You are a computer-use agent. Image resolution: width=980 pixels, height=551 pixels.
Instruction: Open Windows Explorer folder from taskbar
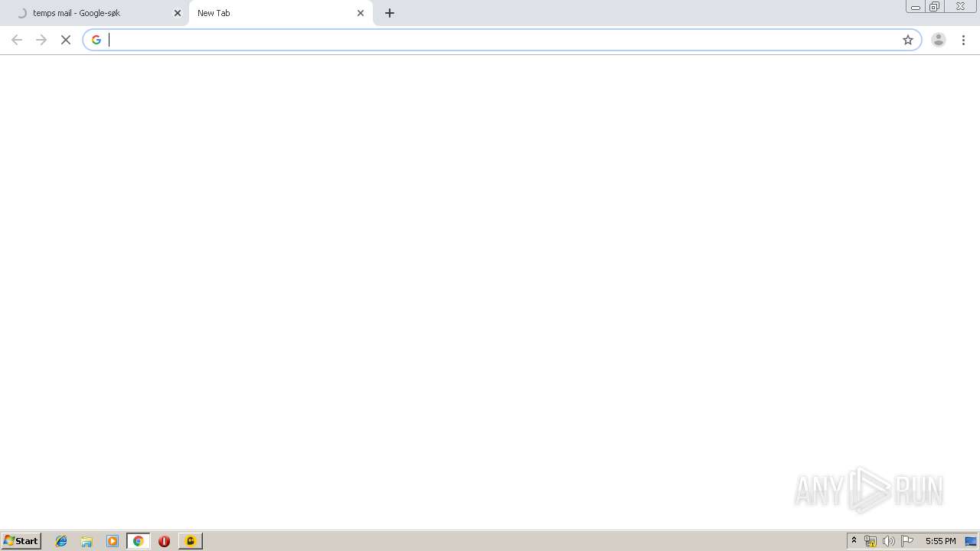click(87, 541)
